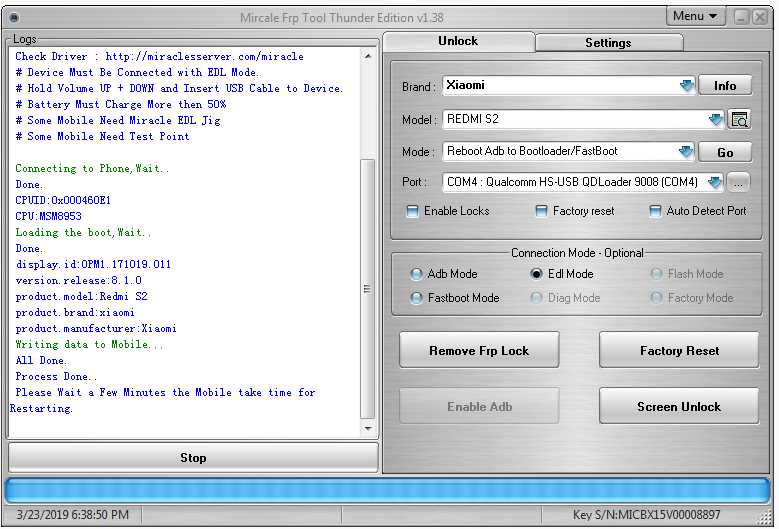Click the Xiaomi brand combo box
779x529 pixels.
click(568, 85)
